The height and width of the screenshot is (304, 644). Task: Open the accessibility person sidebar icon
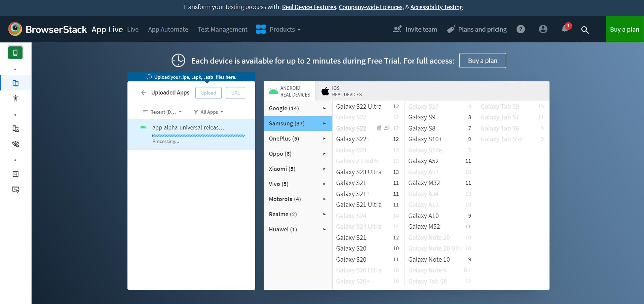point(15,98)
